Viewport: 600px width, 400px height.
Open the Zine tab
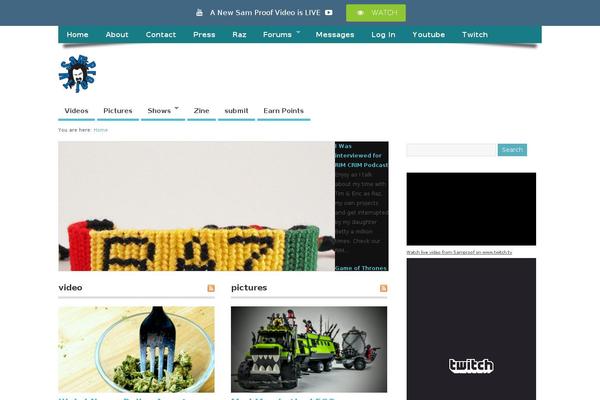tap(202, 111)
